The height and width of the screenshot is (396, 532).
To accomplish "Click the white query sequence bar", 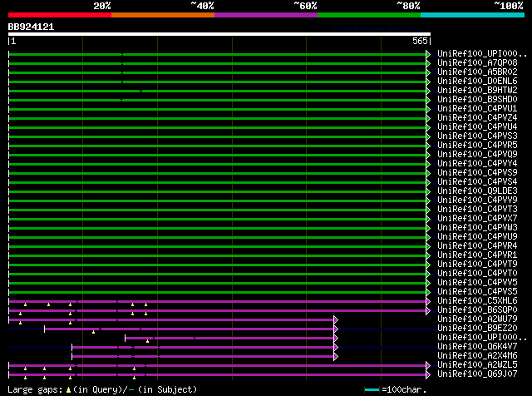I will coord(219,34).
